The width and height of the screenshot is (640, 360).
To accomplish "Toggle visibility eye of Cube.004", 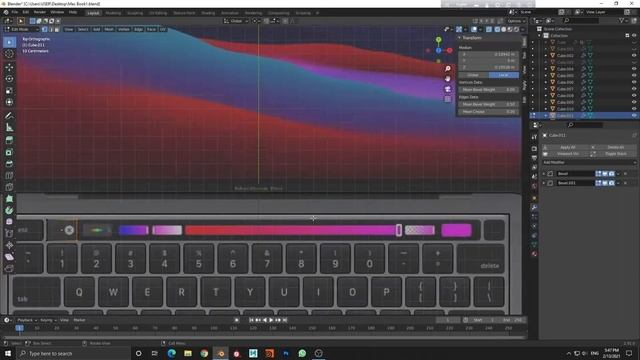I will point(634,69).
